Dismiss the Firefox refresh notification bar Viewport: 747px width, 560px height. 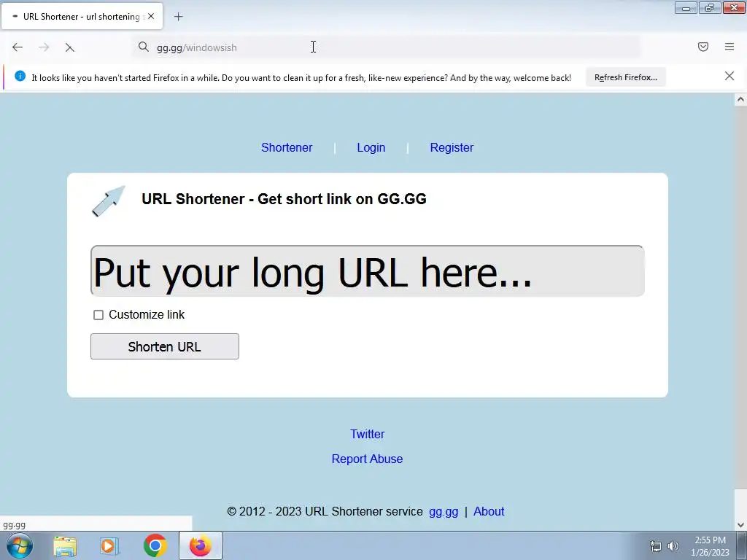click(729, 76)
